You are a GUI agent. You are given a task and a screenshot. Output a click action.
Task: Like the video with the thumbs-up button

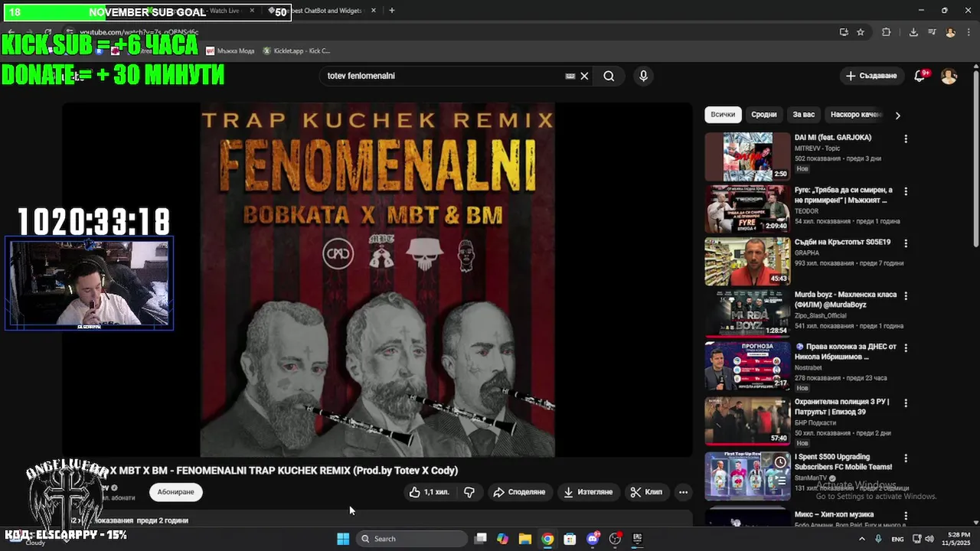coord(429,492)
